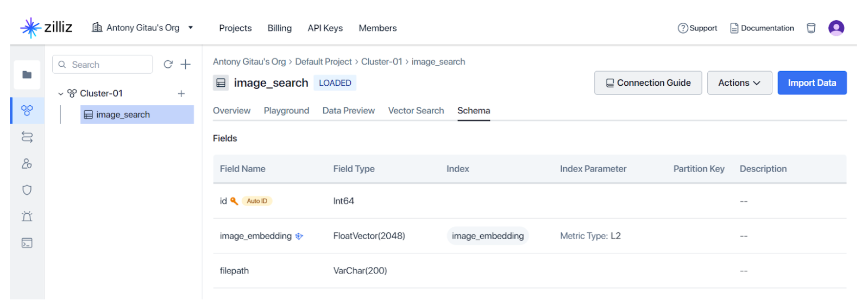Open the alerts siren icon in the sidebar
Screen dimensions: 868x306
point(27,216)
